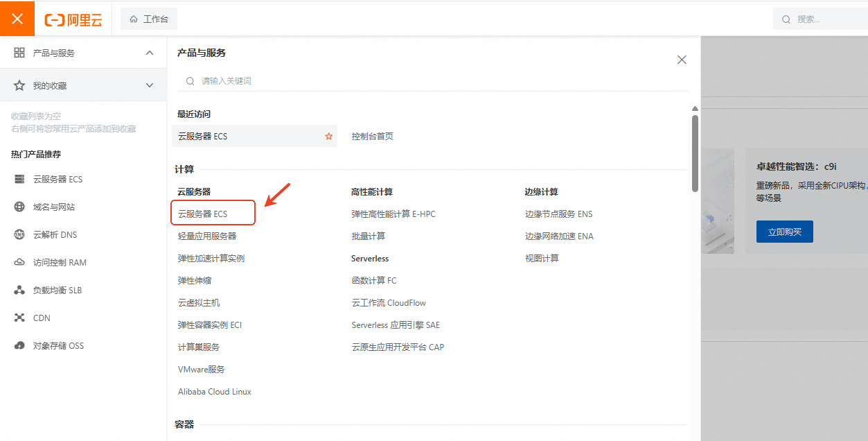
Task: Click the keyword search magnifier icon
Action: (190, 81)
